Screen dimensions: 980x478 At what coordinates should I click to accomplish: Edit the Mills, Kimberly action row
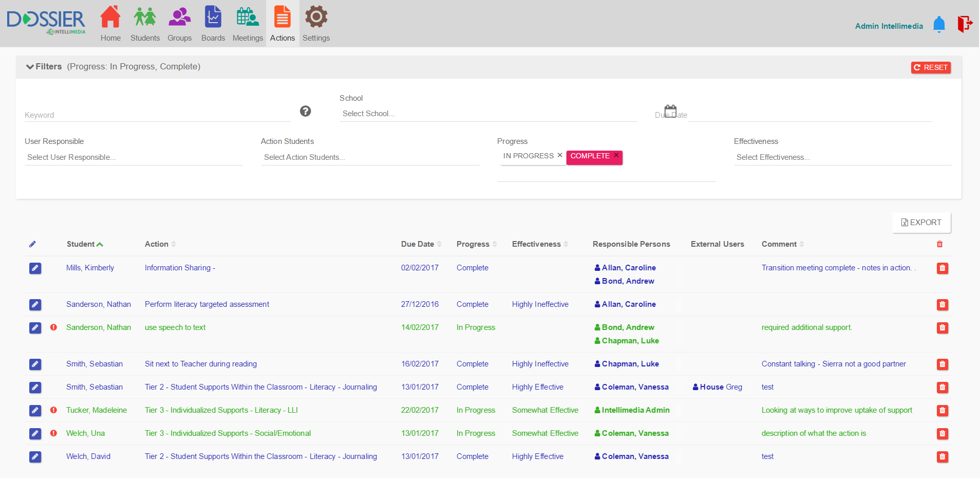pos(35,268)
